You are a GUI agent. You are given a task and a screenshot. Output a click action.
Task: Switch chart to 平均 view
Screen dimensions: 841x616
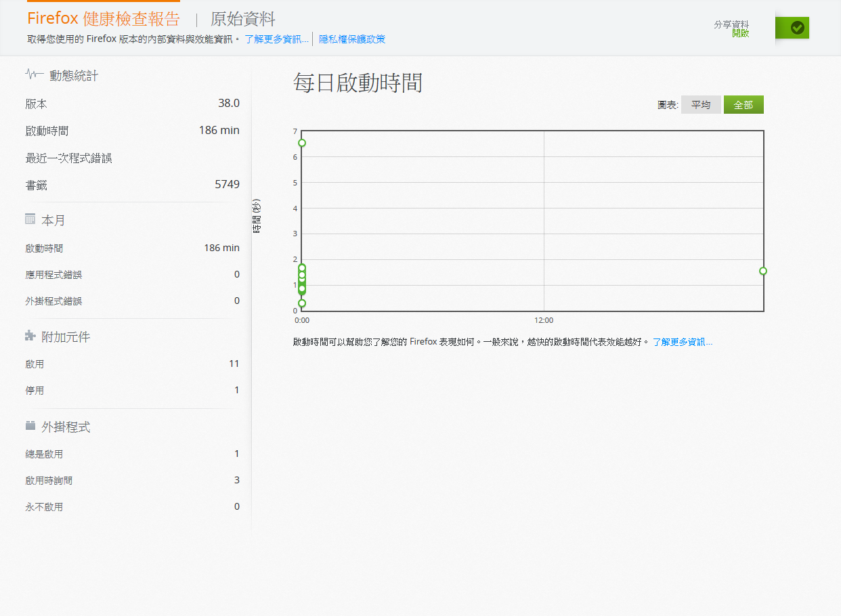701,105
